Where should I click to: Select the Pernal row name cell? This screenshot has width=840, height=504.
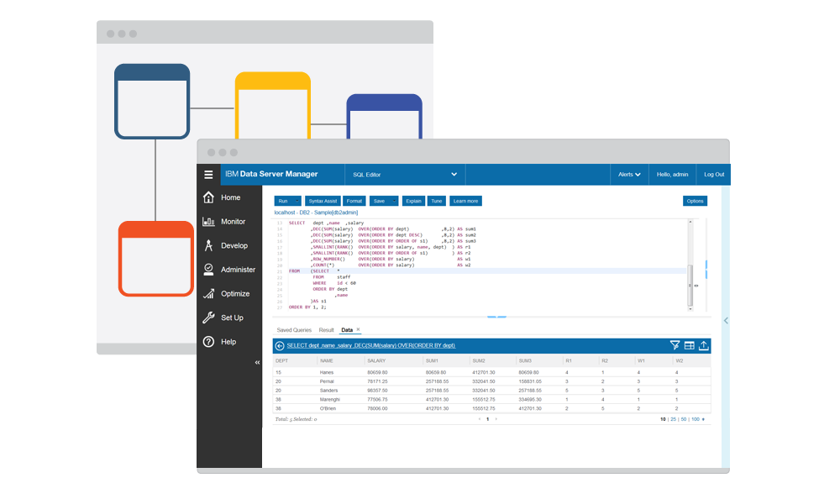coord(327,381)
